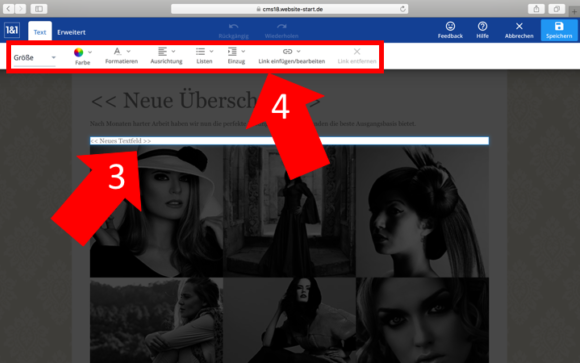This screenshot has height=363, width=580.
Task: Click the Listen bullet list icon
Action: tap(200, 51)
